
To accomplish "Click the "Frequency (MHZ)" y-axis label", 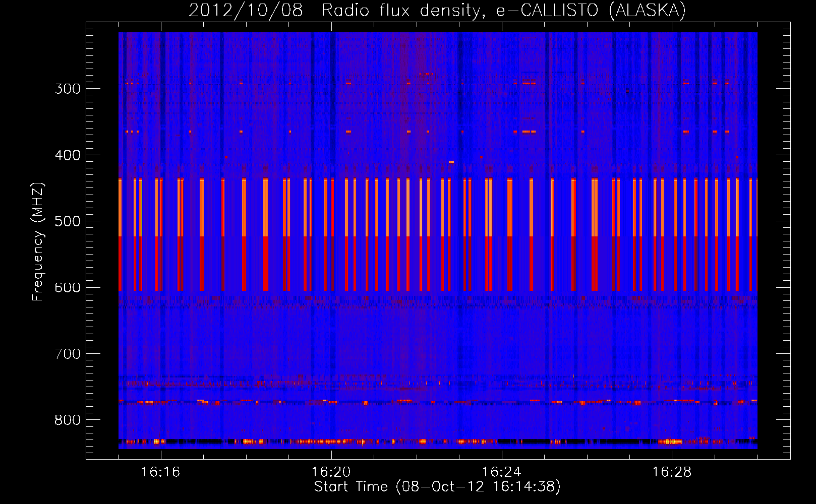I will coord(38,242).
